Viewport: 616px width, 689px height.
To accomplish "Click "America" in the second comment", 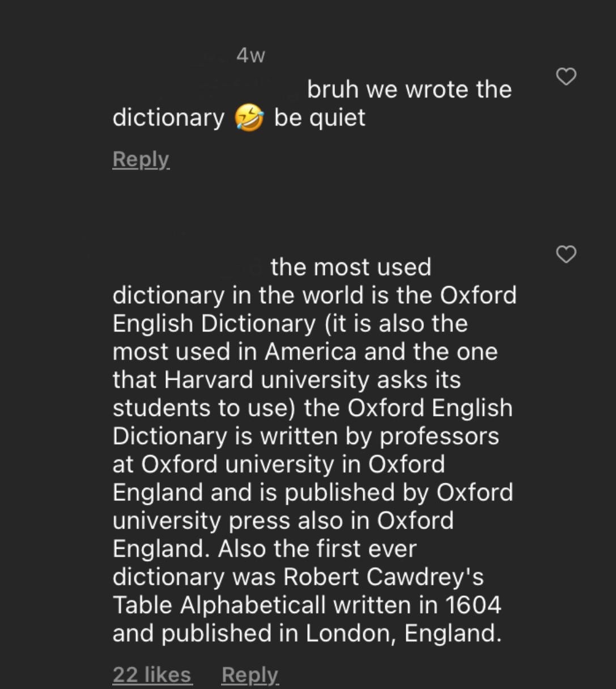I will pyautogui.click(x=311, y=351).
